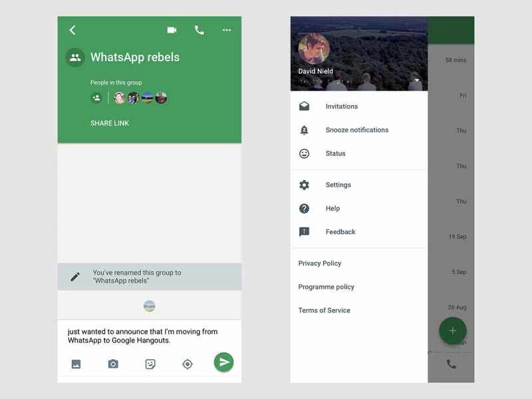Open the Settings menu item
Image resolution: width=532 pixels, height=399 pixels.
[x=339, y=185]
